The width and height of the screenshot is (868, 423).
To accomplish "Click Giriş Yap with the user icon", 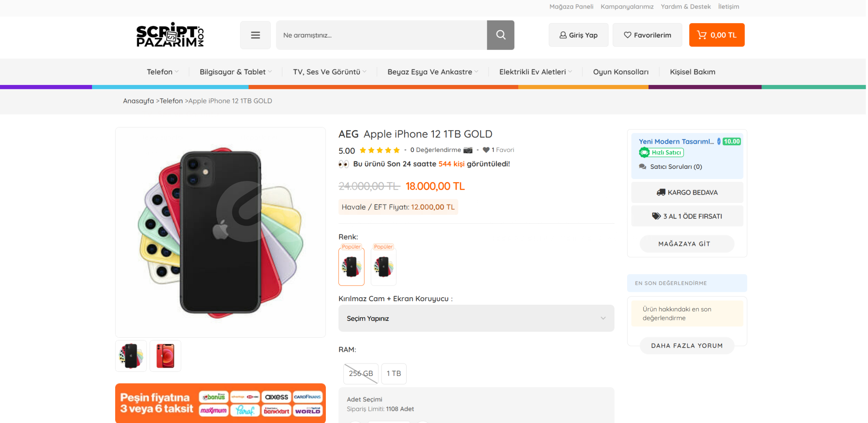I will [579, 35].
